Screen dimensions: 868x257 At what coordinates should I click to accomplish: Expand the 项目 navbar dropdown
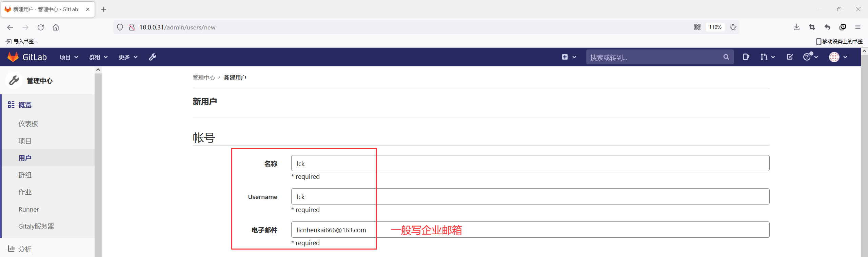point(69,57)
